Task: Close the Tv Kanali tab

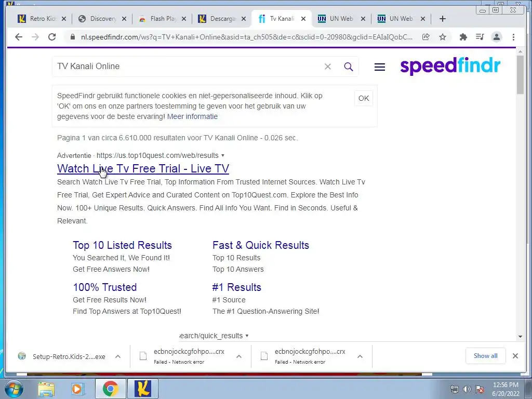Action: (x=303, y=19)
